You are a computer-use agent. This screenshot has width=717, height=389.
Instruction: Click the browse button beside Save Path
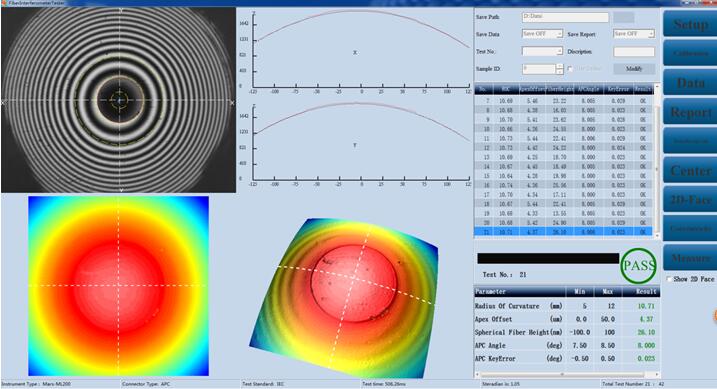pos(623,17)
